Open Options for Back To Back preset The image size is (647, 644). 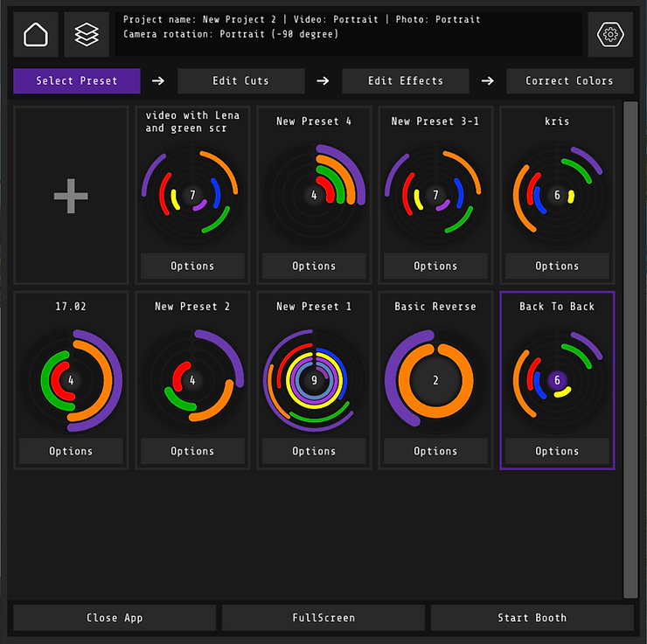(557, 451)
